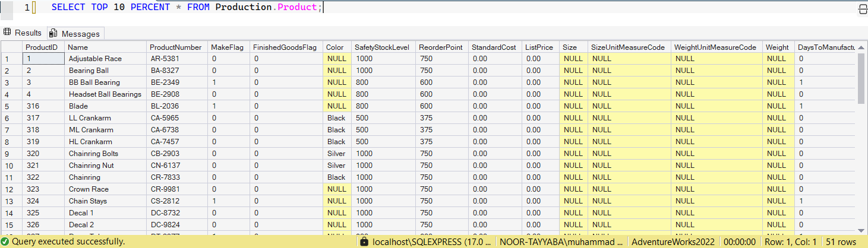Select the Blade name cell
Image resolution: width=868 pixels, height=248 pixels.
click(x=105, y=106)
